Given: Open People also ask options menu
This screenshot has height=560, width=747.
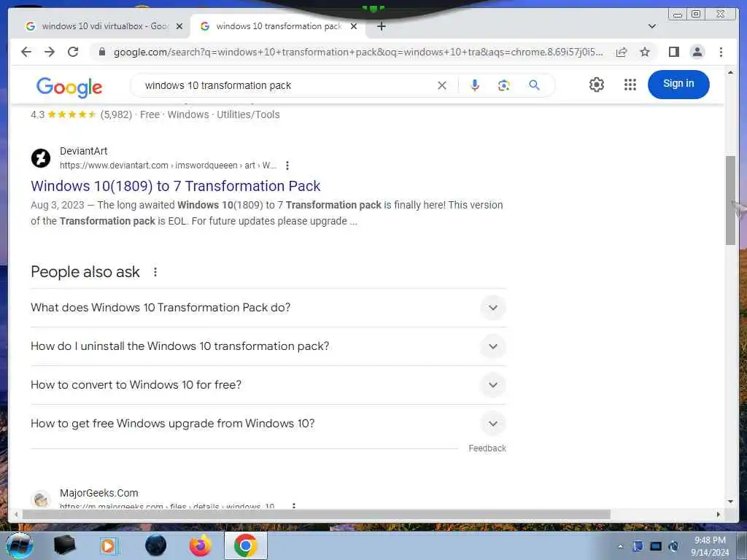Looking at the screenshot, I should click(x=155, y=272).
